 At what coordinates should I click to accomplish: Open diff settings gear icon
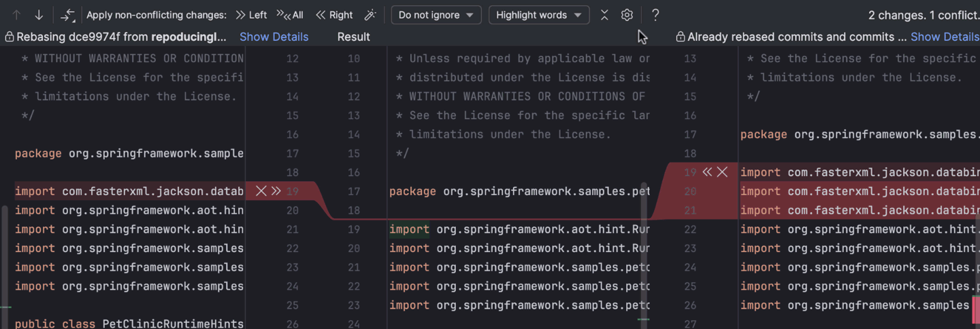[627, 15]
